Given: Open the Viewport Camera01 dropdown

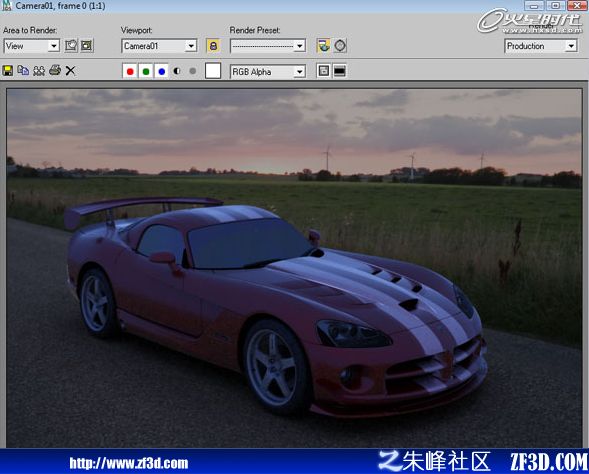Looking at the screenshot, I should (159, 46).
